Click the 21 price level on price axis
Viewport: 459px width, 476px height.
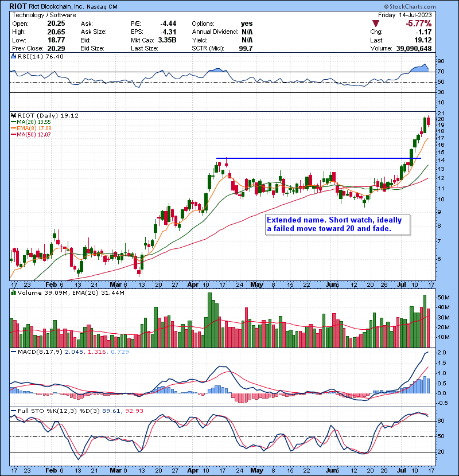[441, 114]
